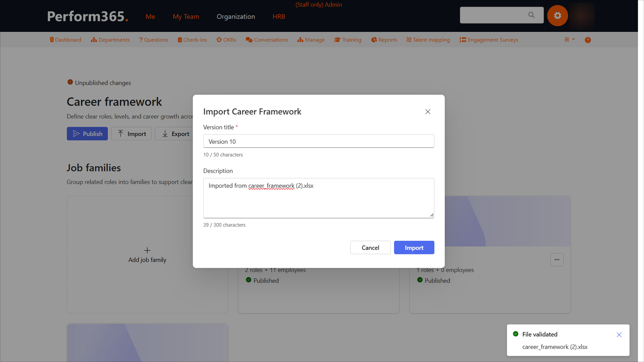Viewport: 644px width, 362px height.
Task: Go to Check-ins
Action: 192,40
